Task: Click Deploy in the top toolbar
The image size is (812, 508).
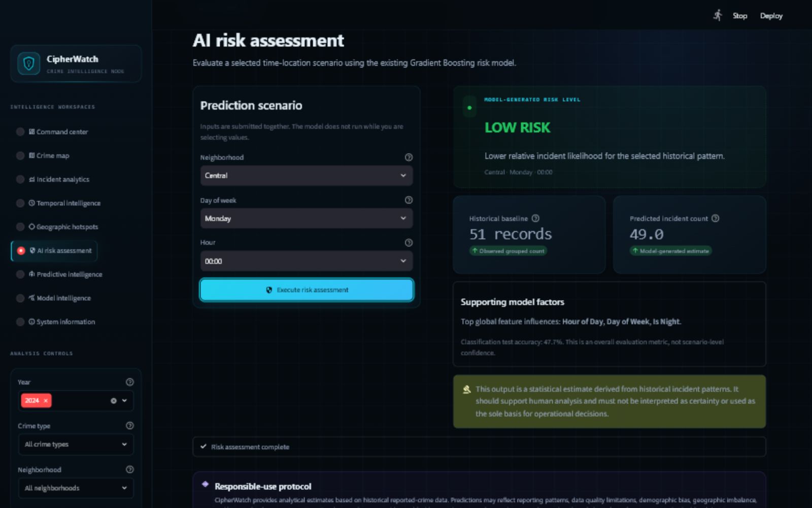Action: [x=771, y=16]
